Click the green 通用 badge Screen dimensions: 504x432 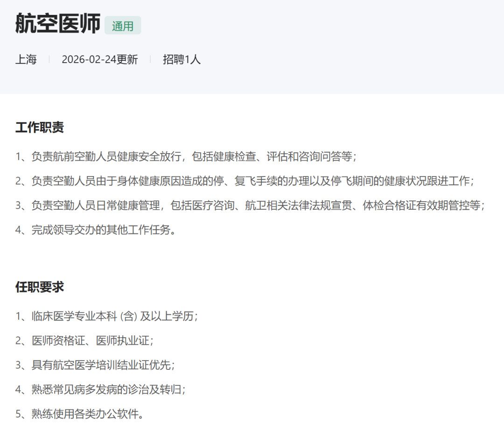(x=123, y=25)
